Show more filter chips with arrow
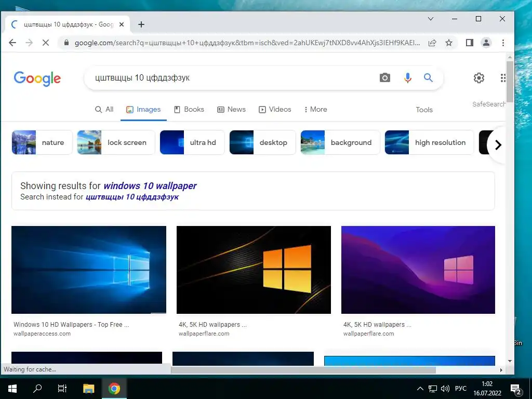532x399 pixels. click(498, 145)
